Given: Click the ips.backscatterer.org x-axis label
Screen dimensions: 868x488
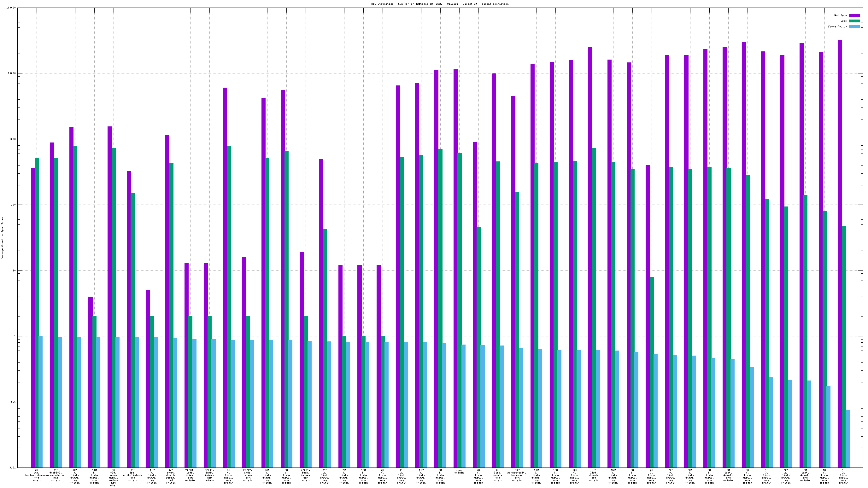Looking at the screenshot, I should coord(36,475).
